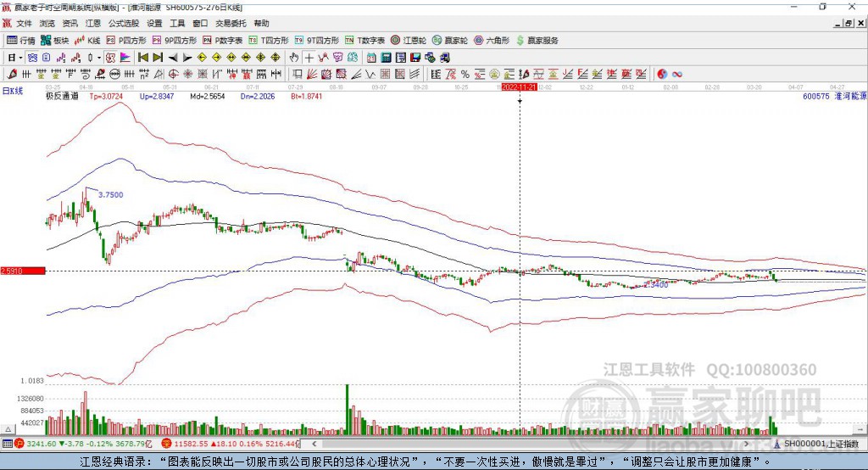Viewport: 868px width, 470px height.
Task: Click the 日K线 chart label
Action: (x=13, y=91)
